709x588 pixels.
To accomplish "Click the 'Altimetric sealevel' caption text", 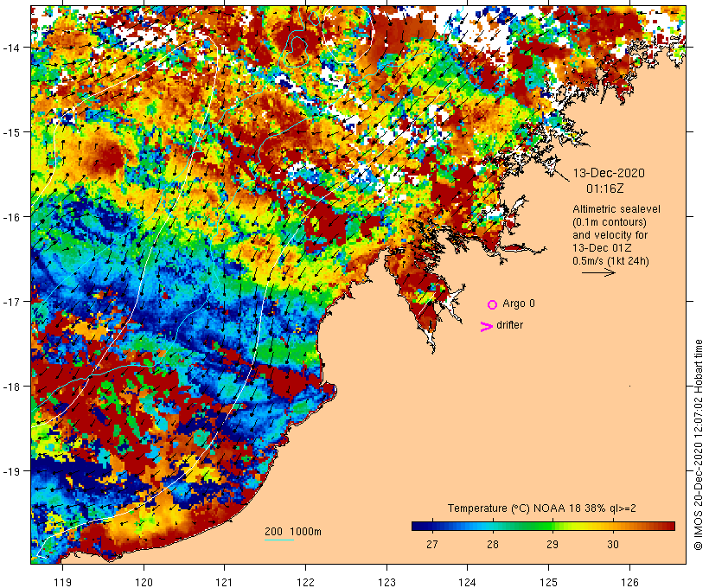I will (x=616, y=209).
